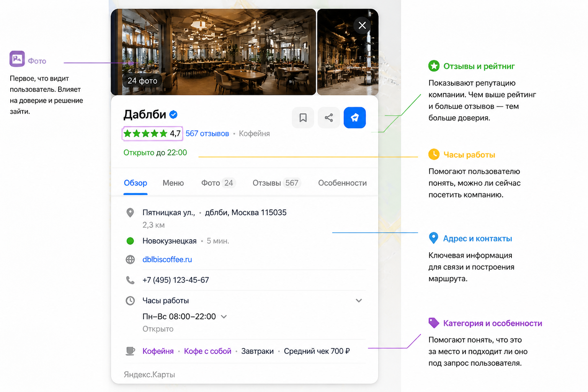Close the photo card with X
The image size is (588, 392).
click(362, 26)
